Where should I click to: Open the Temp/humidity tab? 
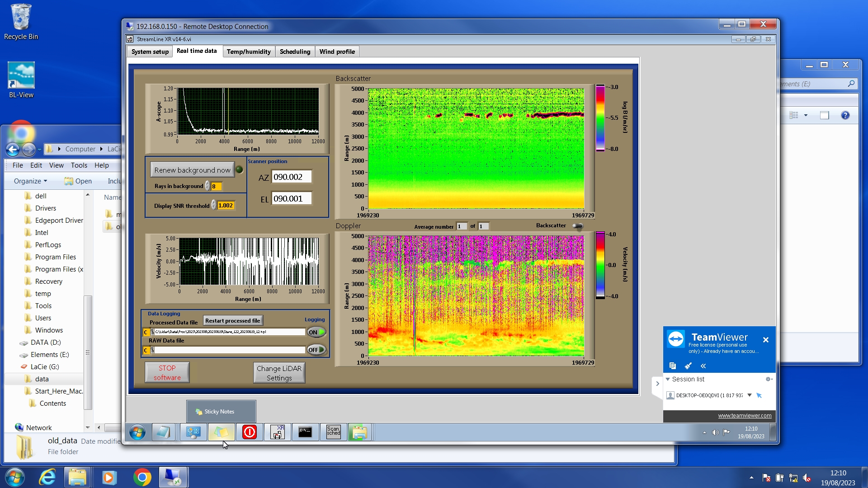coord(248,52)
